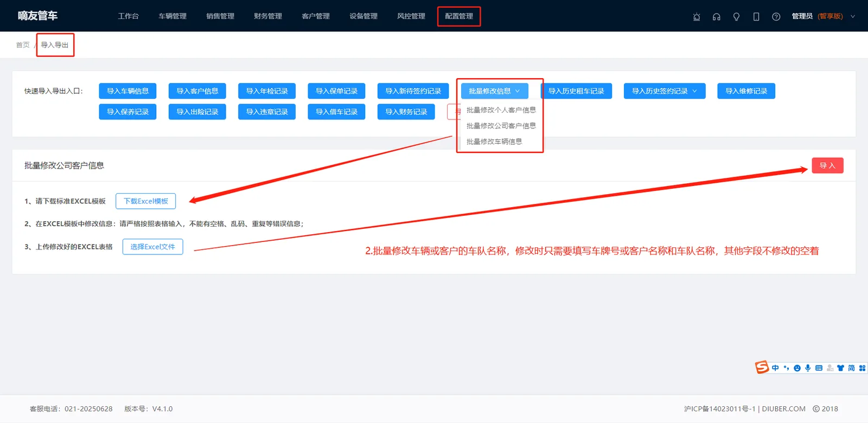The image size is (868, 423).
Task: Toggle the 简 simplified/traditional switch
Action: (x=851, y=368)
